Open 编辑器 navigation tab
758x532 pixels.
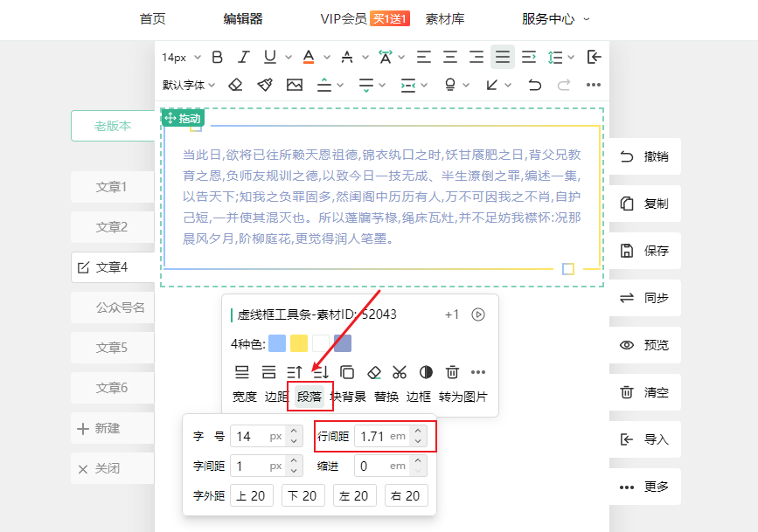(243, 19)
